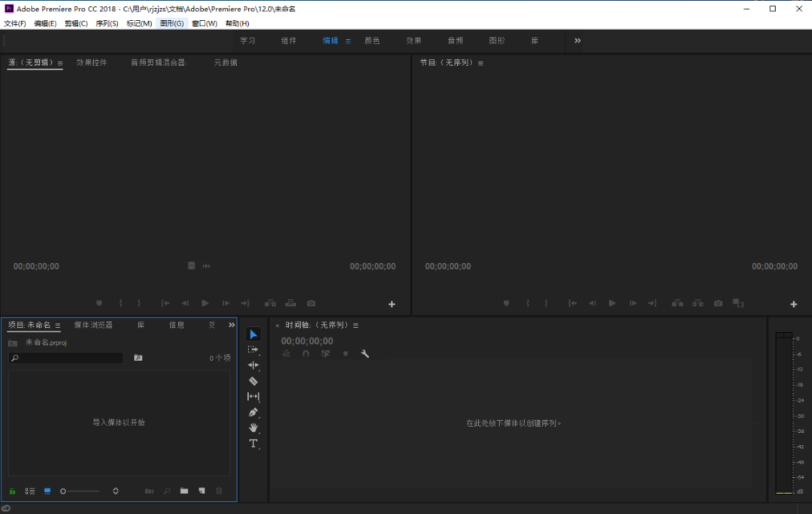Image resolution: width=812 pixels, height=514 pixels.
Task: Open the 文件(F) menu
Action: pyautogui.click(x=15, y=23)
